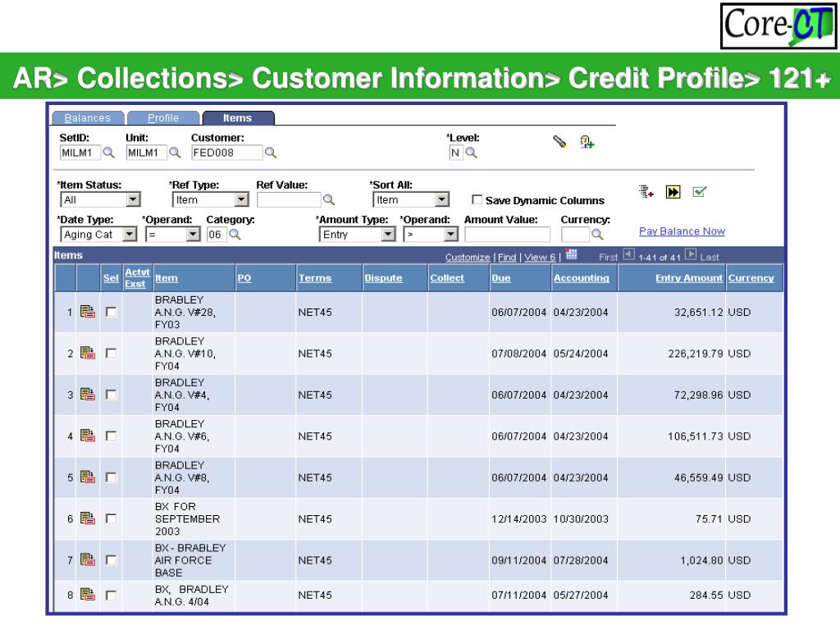The image size is (840, 630).
Task: Select checkbox for row 6 BX FOR SEPTEMBER
Action: 111,518
